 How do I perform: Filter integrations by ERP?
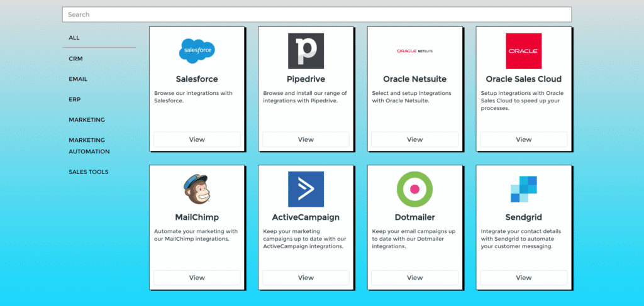point(75,99)
